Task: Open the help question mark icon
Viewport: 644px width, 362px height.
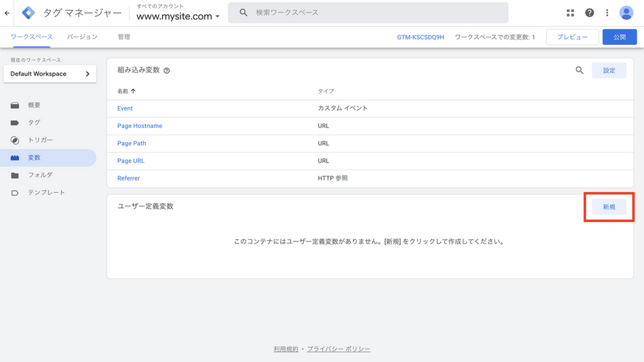Action: click(x=589, y=13)
